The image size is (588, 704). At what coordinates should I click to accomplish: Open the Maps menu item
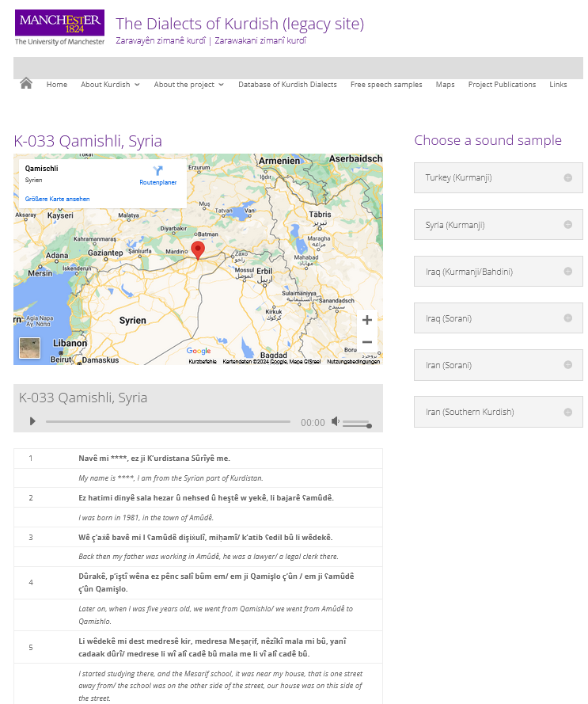445,85
